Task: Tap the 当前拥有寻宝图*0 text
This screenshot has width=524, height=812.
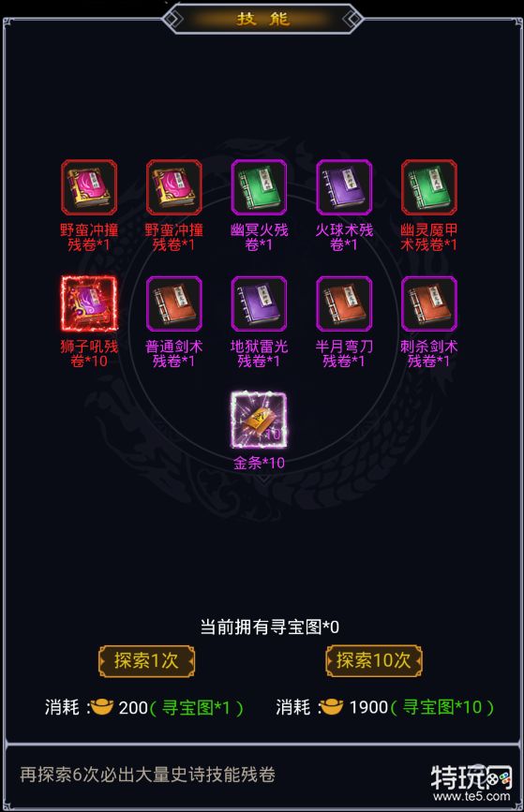Action: [x=270, y=627]
